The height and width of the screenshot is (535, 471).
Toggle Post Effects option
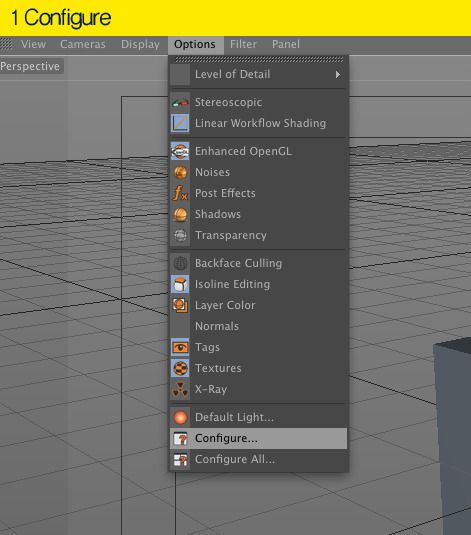tap(258, 193)
